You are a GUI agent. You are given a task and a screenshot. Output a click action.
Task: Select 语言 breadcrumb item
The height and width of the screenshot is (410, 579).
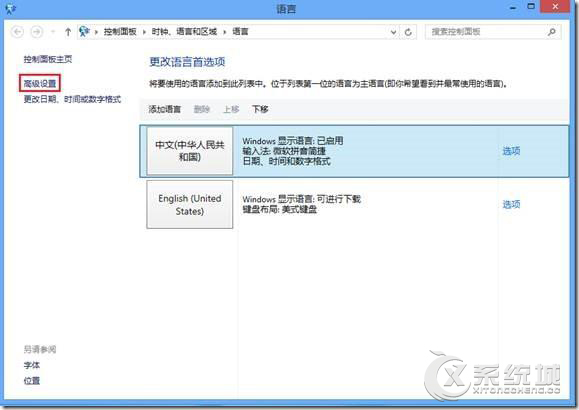coord(240,32)
